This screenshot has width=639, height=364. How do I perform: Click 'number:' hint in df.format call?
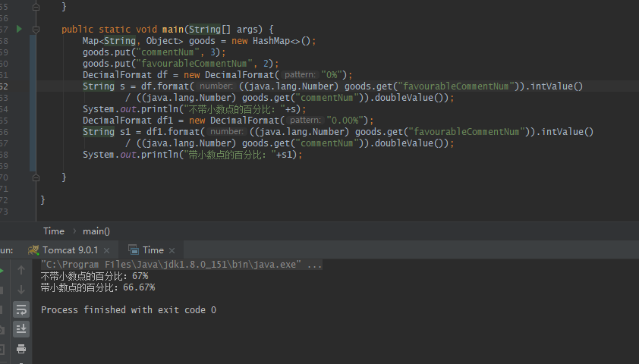pos(216,86)
